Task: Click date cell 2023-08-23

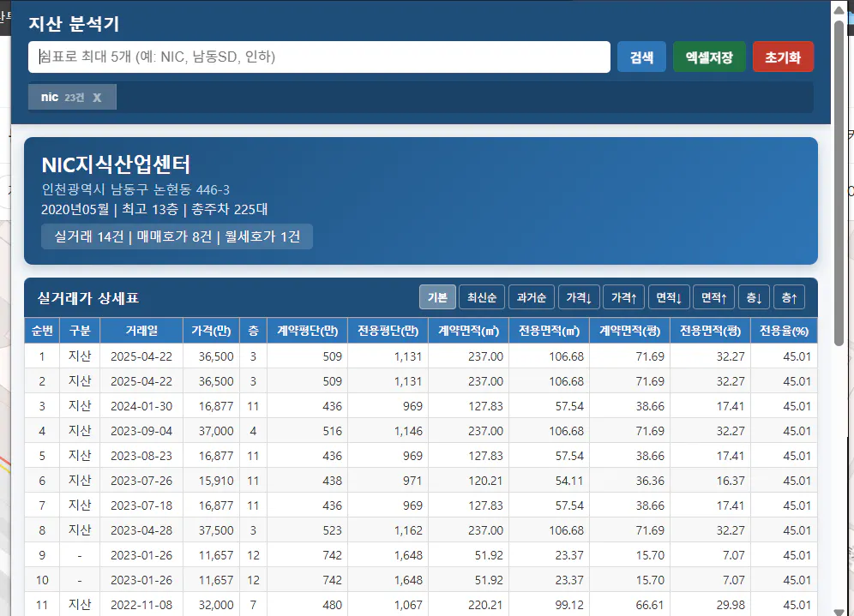Action: click(x=141, y=456)
